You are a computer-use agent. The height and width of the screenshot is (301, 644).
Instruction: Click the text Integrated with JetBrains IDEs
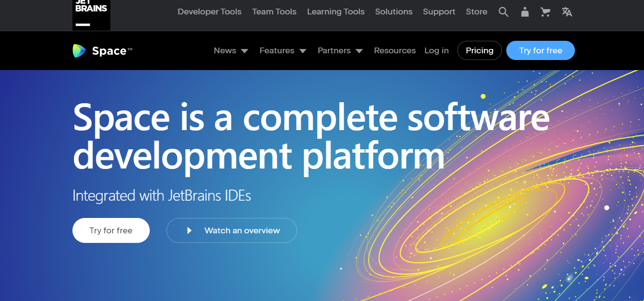(162, 195)
